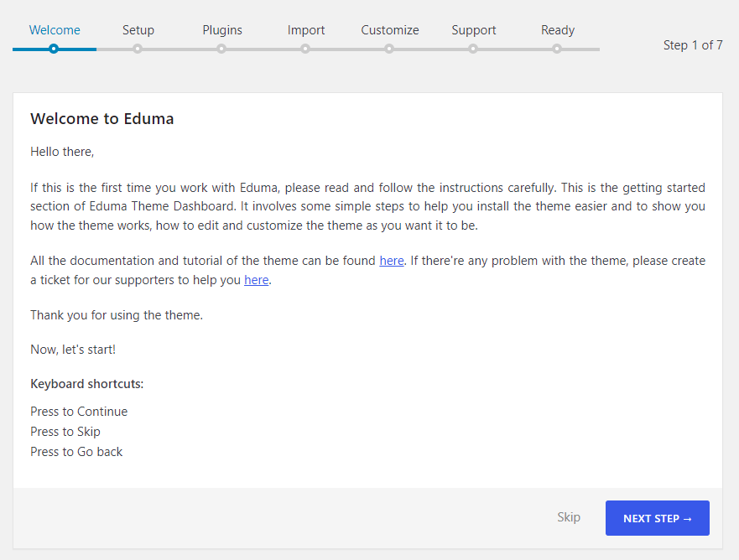Click the Support step progress dot

point(473,49)
